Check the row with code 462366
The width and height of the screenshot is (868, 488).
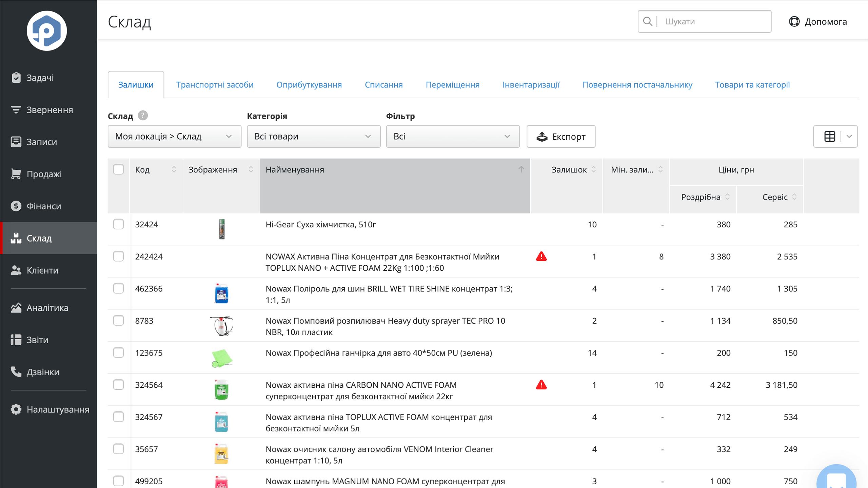click(x=118, y=289)
